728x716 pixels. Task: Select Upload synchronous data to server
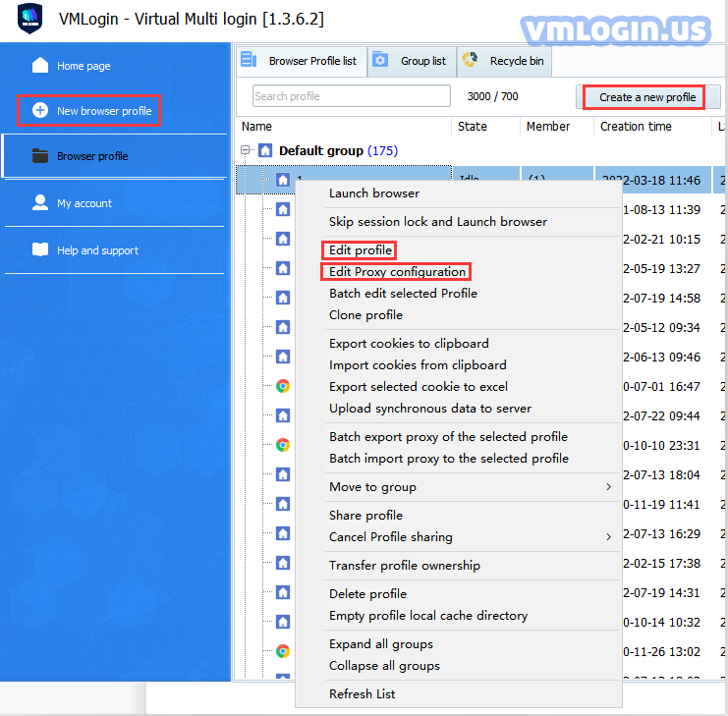pos(459,409)
